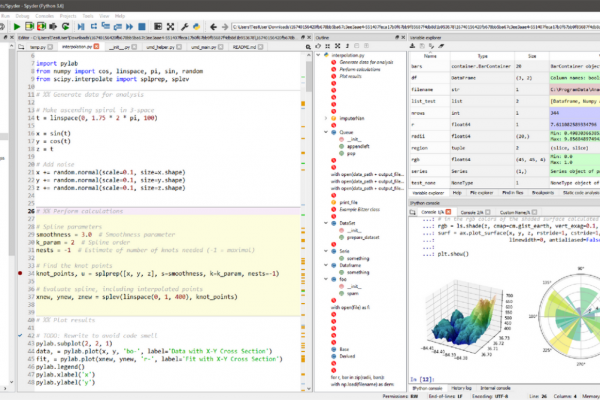Click the Console browse tabs icon
The image size is (600, 400).
[x=413, y=212]
